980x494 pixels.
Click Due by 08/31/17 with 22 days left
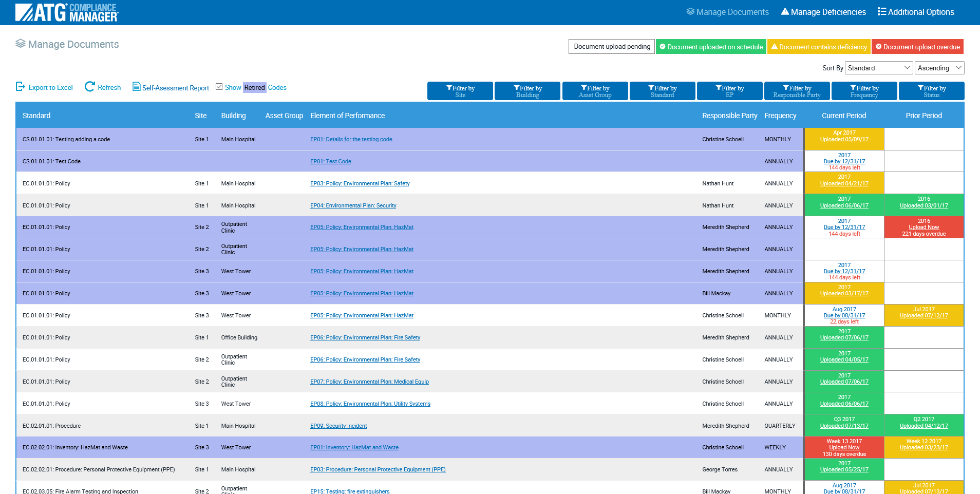pos(844,315)
